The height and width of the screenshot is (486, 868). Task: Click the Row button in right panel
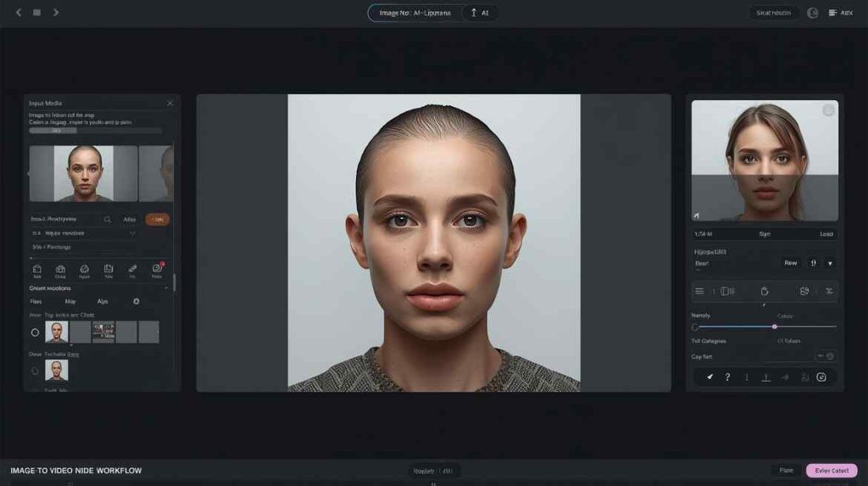coord(791,263)
